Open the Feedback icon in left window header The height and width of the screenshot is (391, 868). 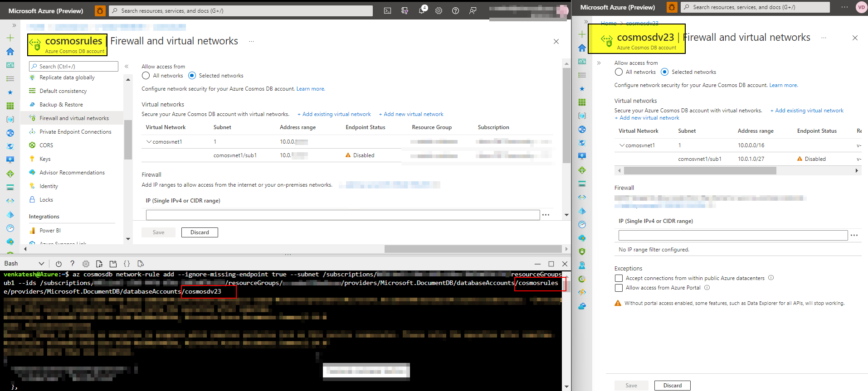pos(473,11)
